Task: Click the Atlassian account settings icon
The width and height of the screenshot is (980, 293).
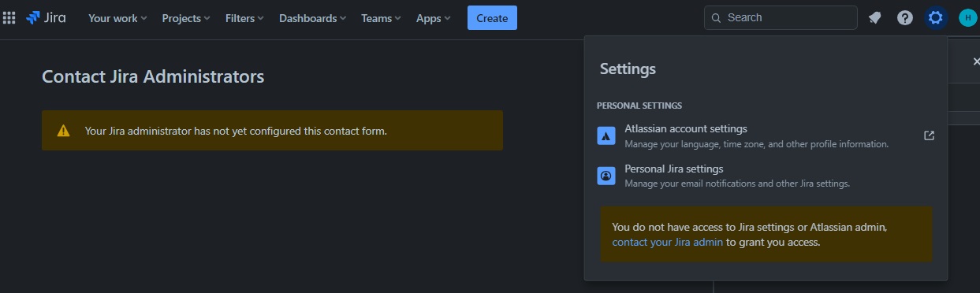Action: pyautogui.click(x=606, y=135)
